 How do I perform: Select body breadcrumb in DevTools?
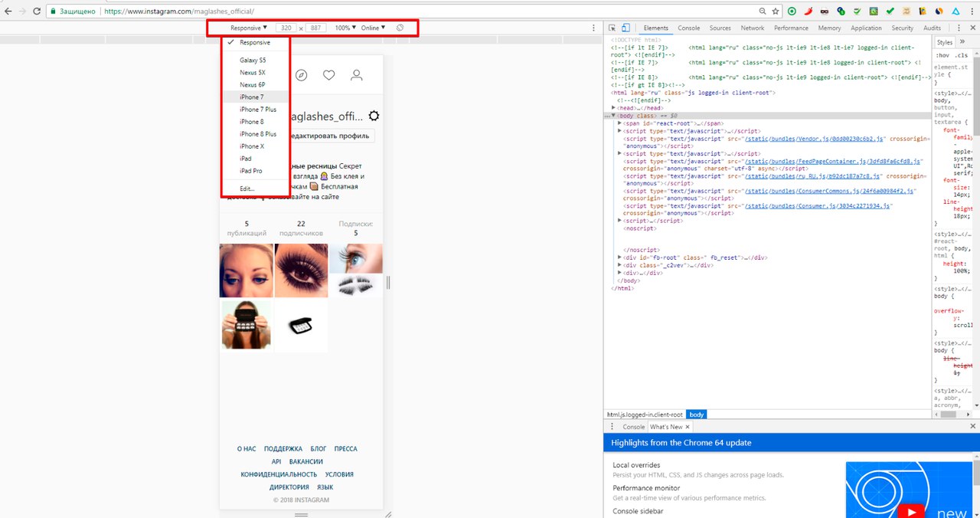coord(696,415)
